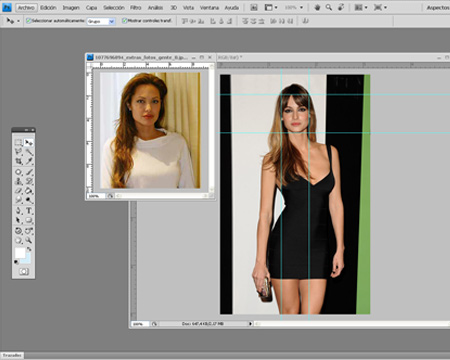Viewport: 450px width, 360px height.
Task: Select the Paint Bucket tool
Action: pos(29,191)
